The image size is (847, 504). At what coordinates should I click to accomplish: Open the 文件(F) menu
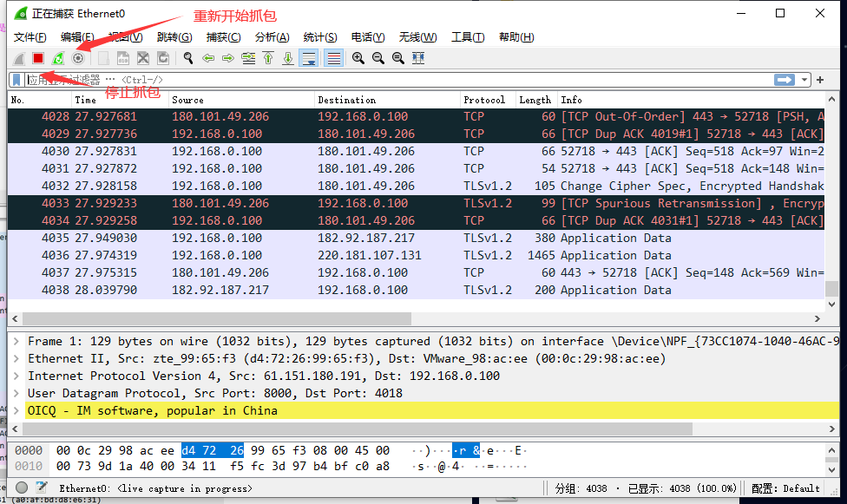coord(30,37)
